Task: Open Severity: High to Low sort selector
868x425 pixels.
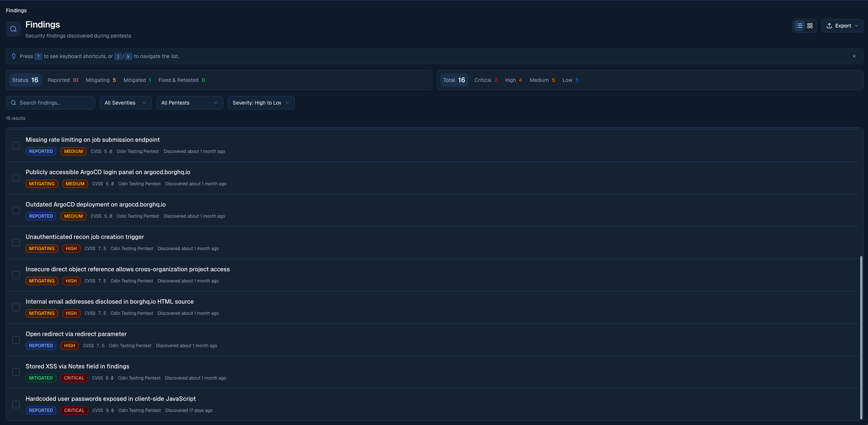Action: point(261,102)
